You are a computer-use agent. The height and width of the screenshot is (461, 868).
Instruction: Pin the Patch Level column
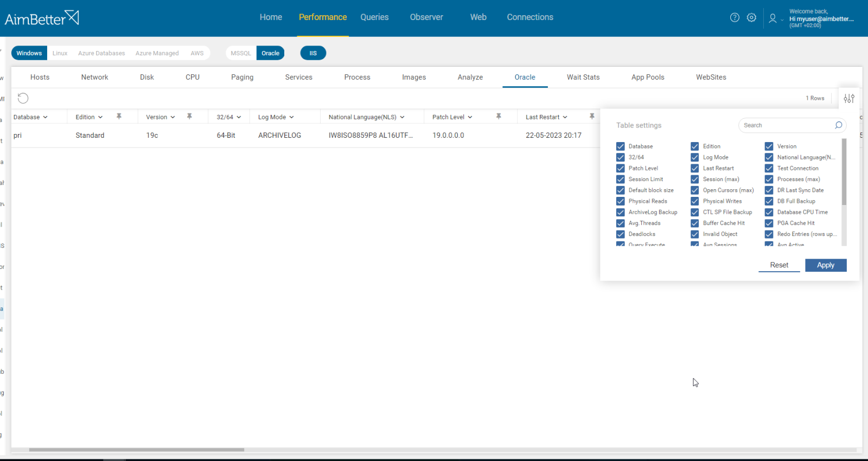tap(499, 117)
